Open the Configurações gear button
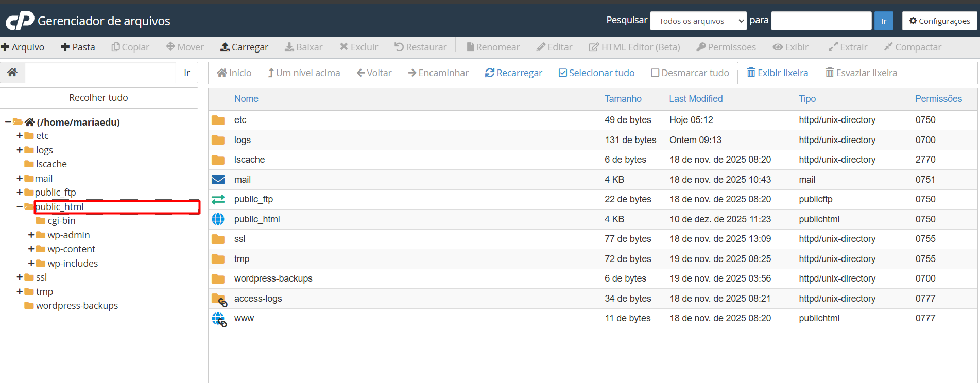Viewport: 980px width, 383px height. [x=940, y=21]
